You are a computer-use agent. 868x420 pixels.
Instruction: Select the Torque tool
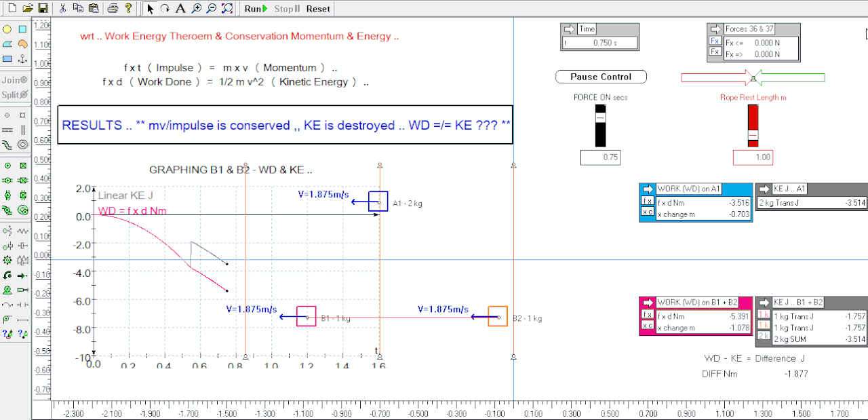8,275
